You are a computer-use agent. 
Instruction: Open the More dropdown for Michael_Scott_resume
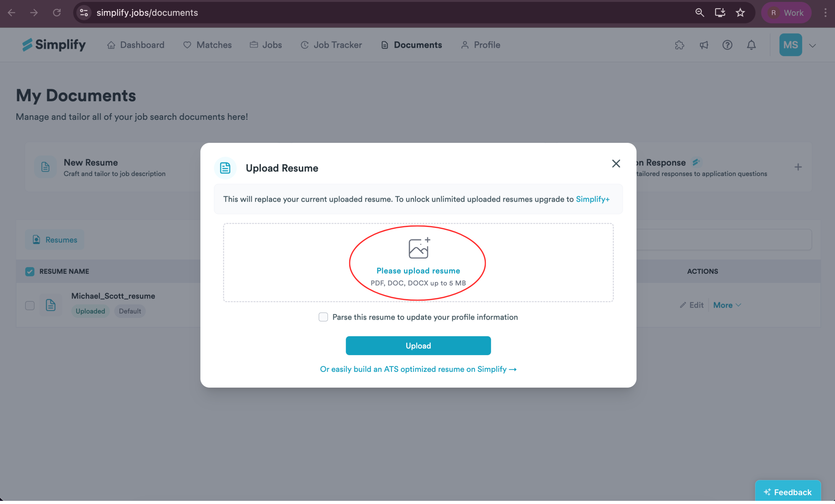[x=727, y=305]
